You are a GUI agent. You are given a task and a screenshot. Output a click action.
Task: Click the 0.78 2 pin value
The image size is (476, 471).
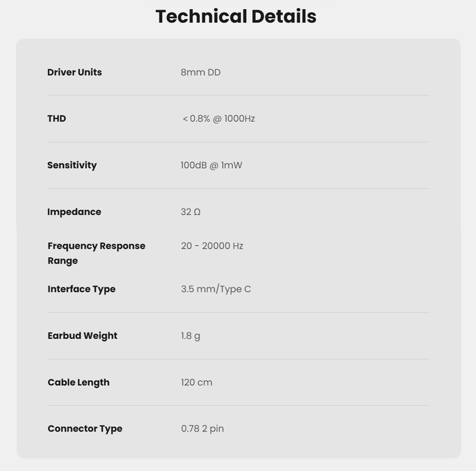[202, 429]
